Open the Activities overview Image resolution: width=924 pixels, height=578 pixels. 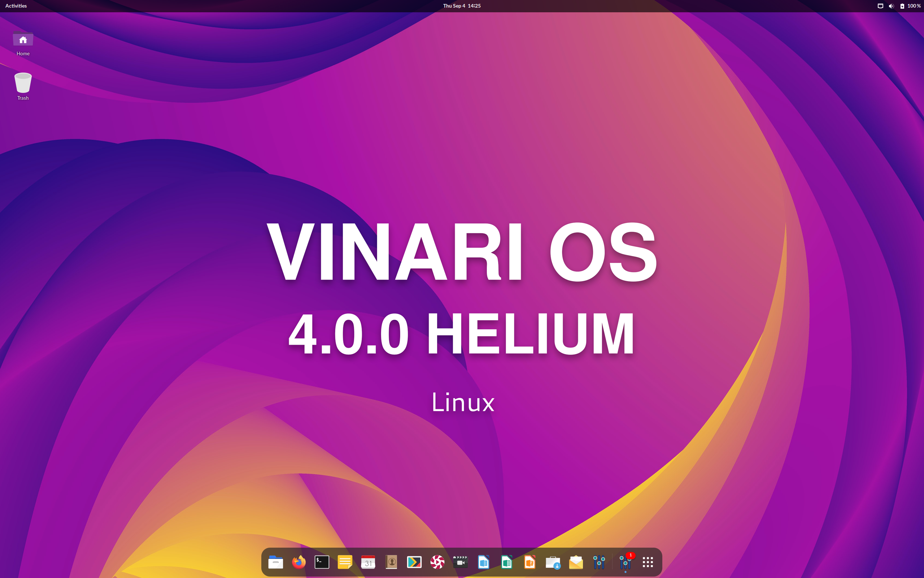pyautogui.click(x=16, y=6)
